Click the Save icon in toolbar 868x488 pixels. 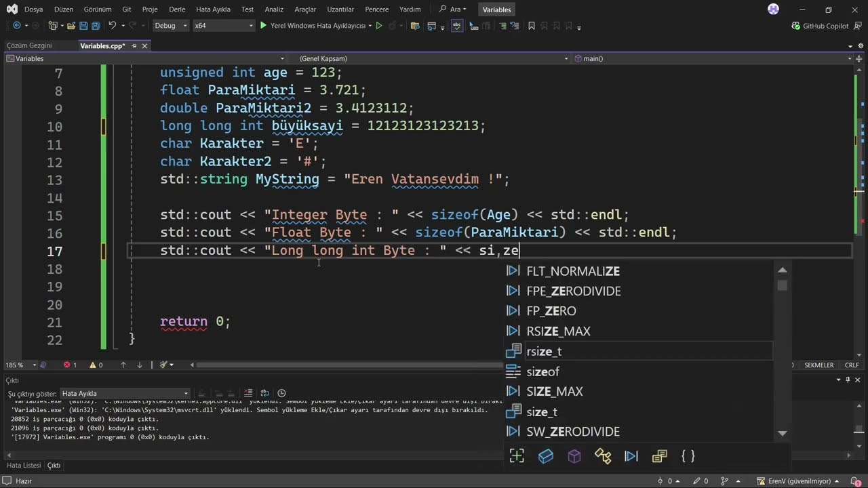coord(83,26)
